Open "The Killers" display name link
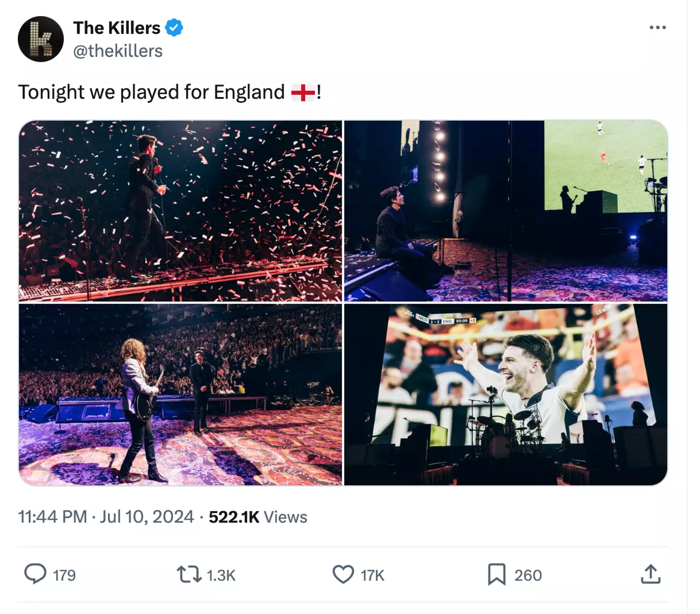 click(x=117, y=28)
